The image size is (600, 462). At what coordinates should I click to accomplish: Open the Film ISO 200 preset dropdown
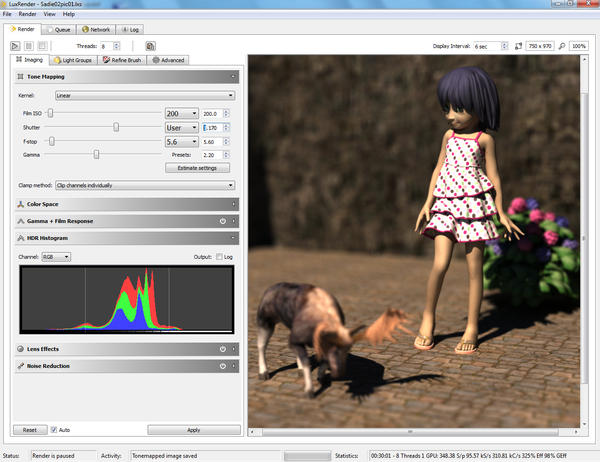click(181, 114)
